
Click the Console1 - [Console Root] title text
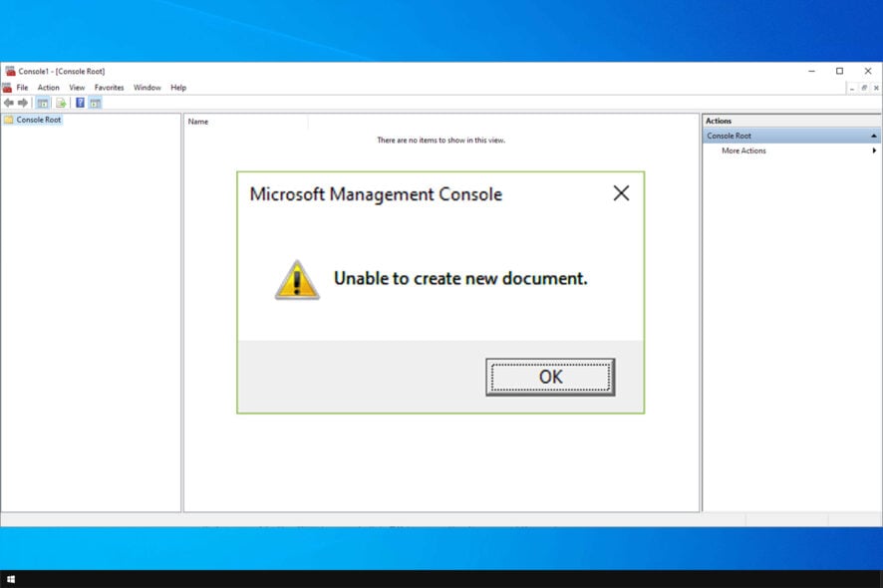coord(62,71)
